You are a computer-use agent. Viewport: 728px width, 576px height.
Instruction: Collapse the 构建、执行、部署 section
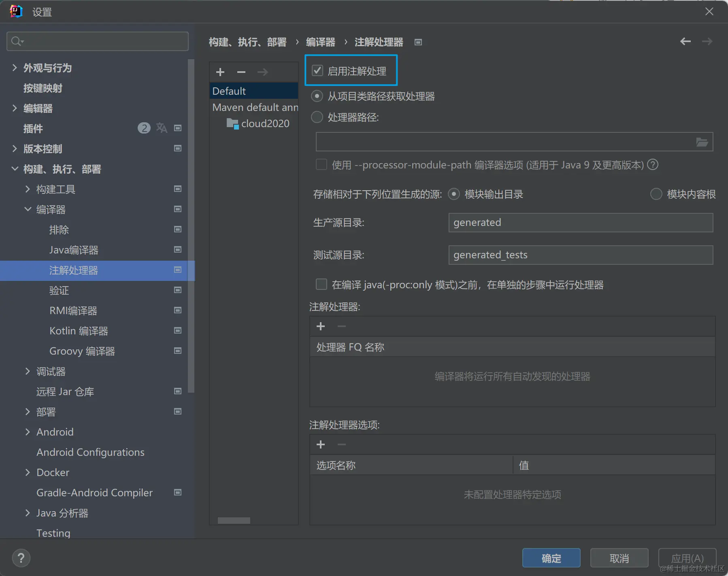pyautogui.click(x=15, y=169)
